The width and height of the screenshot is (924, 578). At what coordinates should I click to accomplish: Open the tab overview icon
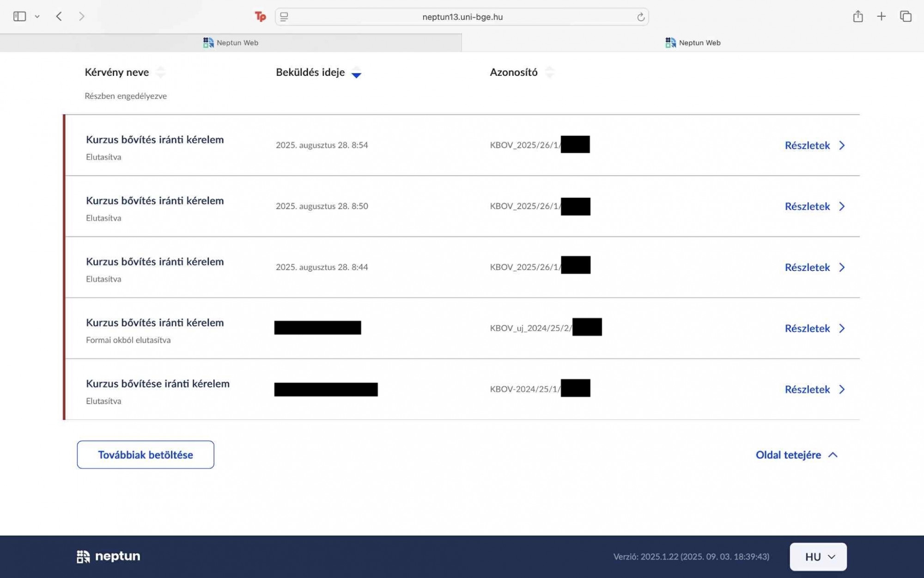906,17
